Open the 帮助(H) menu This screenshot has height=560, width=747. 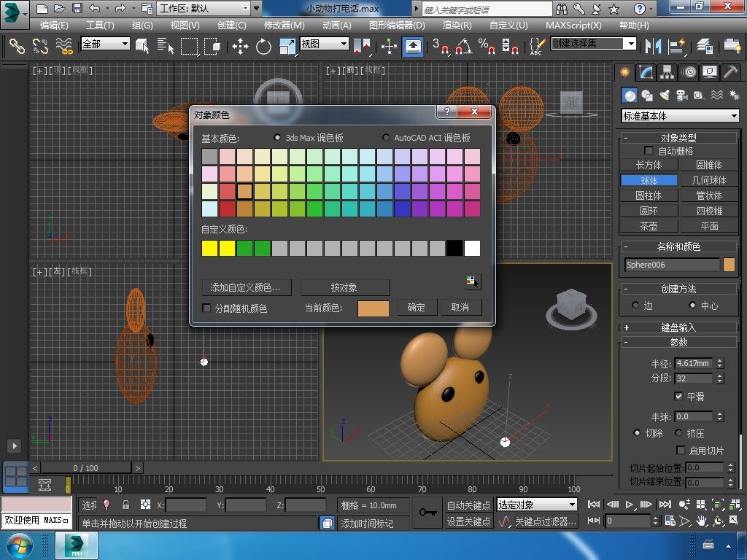[x=634, y=26]
